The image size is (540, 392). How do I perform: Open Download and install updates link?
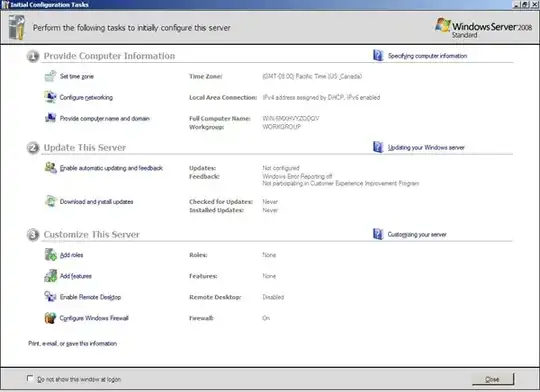[96, 202]
